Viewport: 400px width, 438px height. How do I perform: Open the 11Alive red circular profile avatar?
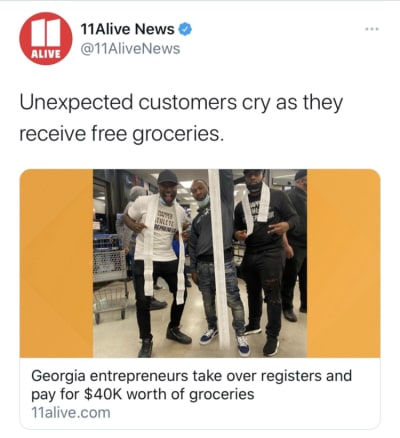tap(46, 39)
